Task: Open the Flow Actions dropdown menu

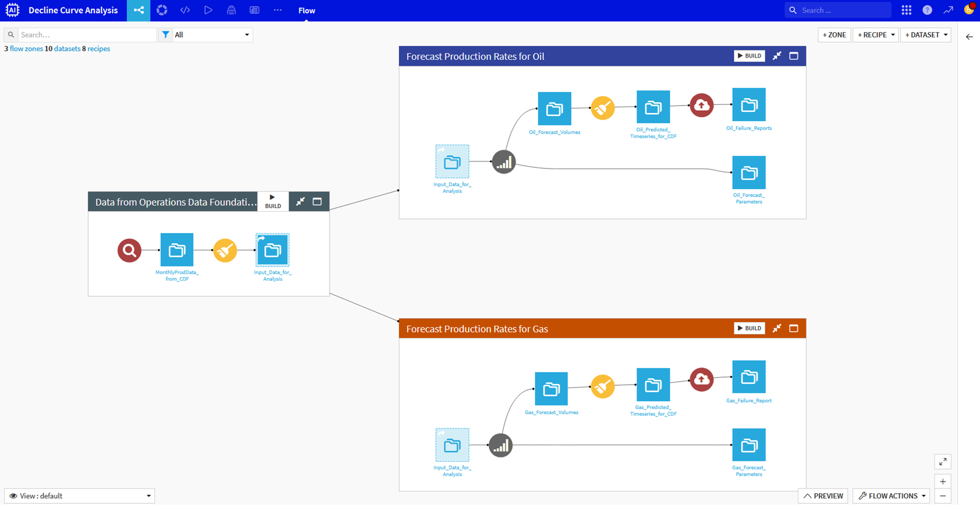Action: click(891, 496)
